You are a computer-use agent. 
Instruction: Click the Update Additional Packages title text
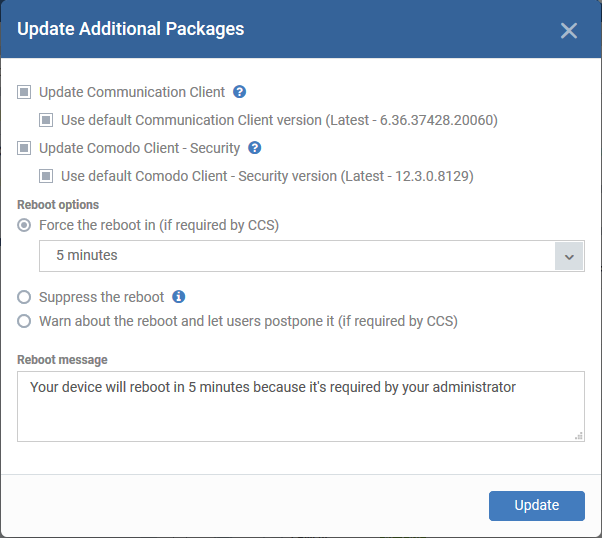click(x=131, y=29)
